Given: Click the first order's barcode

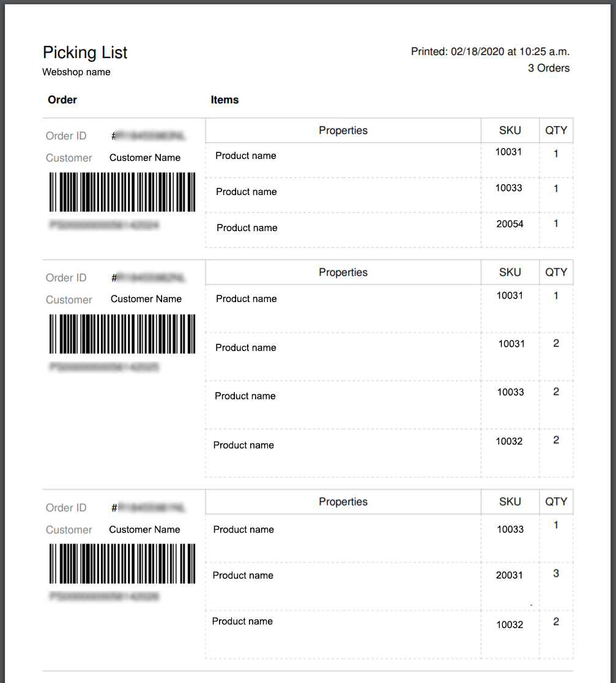Looking at the screenshot, I should click(122, 192).
